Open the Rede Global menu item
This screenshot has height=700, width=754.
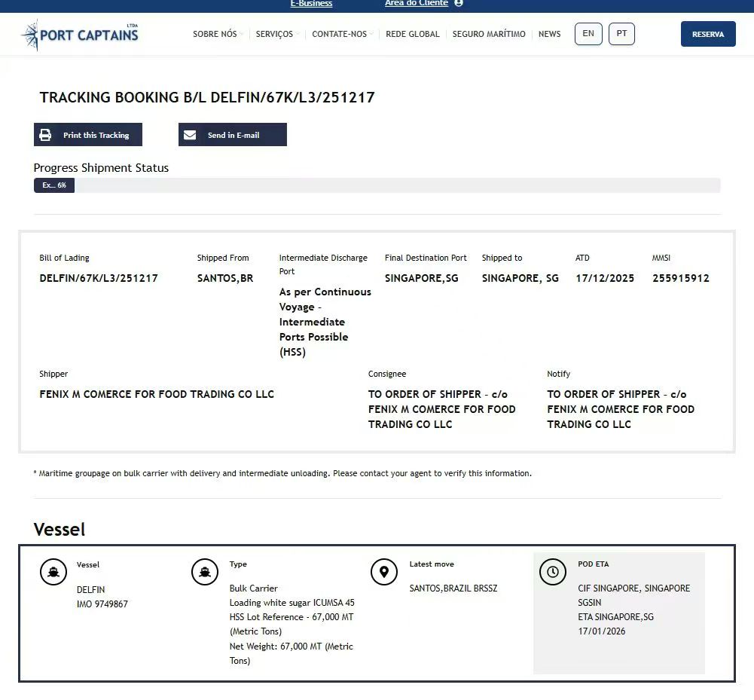coord(413,35)
